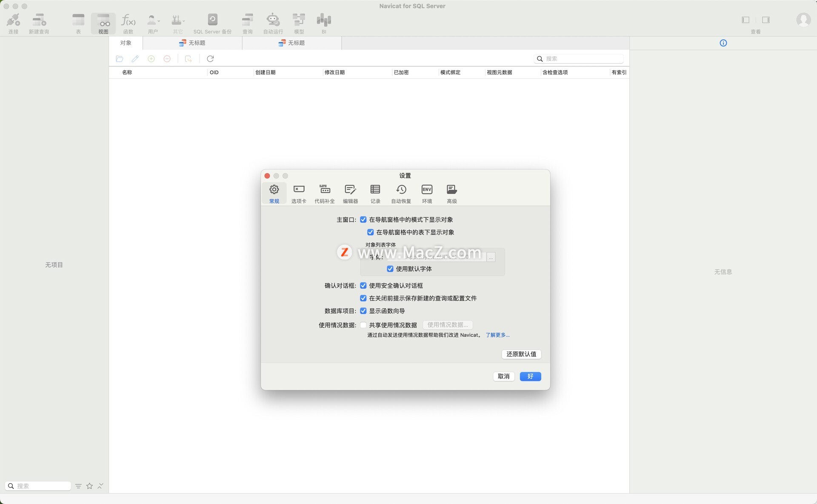Viewport: 817px width, 504px height.
Task: Click the Automation (自动运行) robot icon
Action: tap(273, 23)
